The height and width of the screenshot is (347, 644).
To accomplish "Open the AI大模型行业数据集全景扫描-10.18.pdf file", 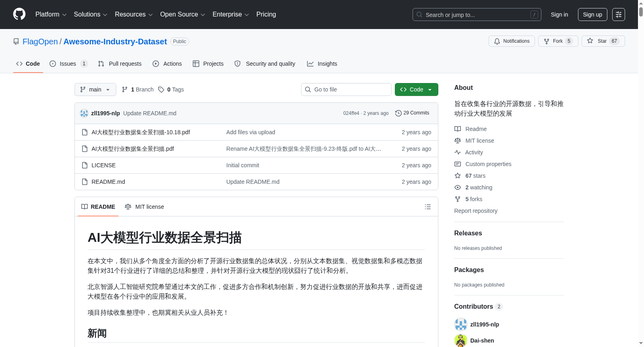I will (140, 132).
